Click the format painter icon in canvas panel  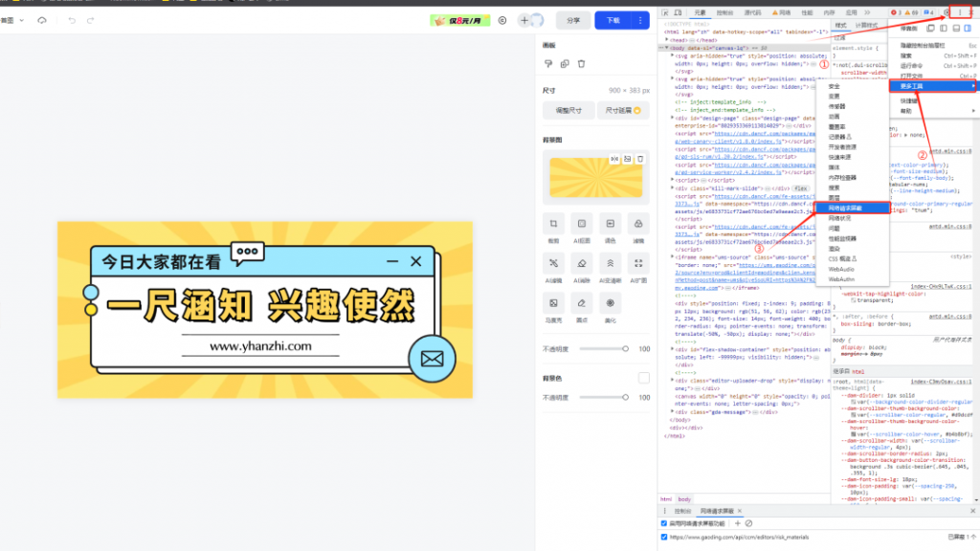tap(548, 64)
